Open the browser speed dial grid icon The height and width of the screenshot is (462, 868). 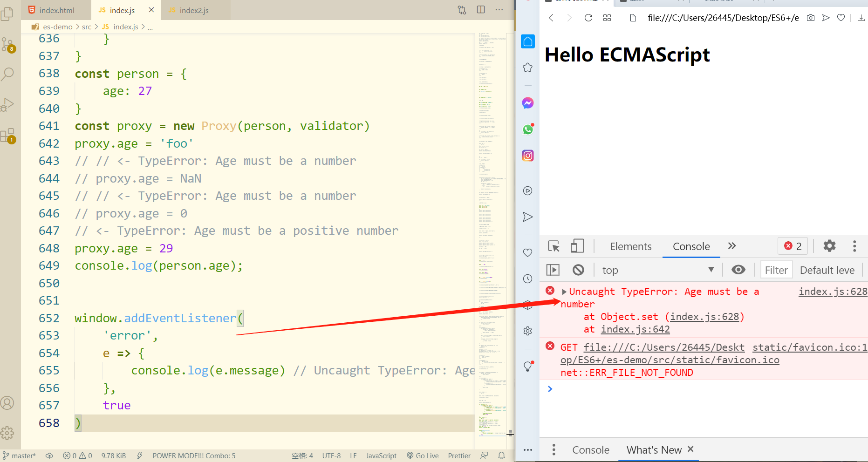[607, 18]
